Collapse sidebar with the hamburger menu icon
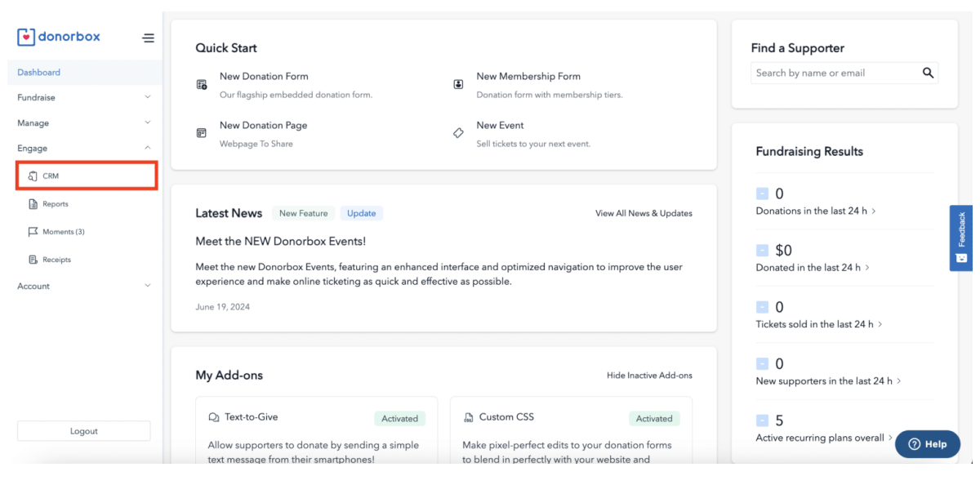Viewport: 980px width, 485px height. pyautogui.click(x=148, y=38)
